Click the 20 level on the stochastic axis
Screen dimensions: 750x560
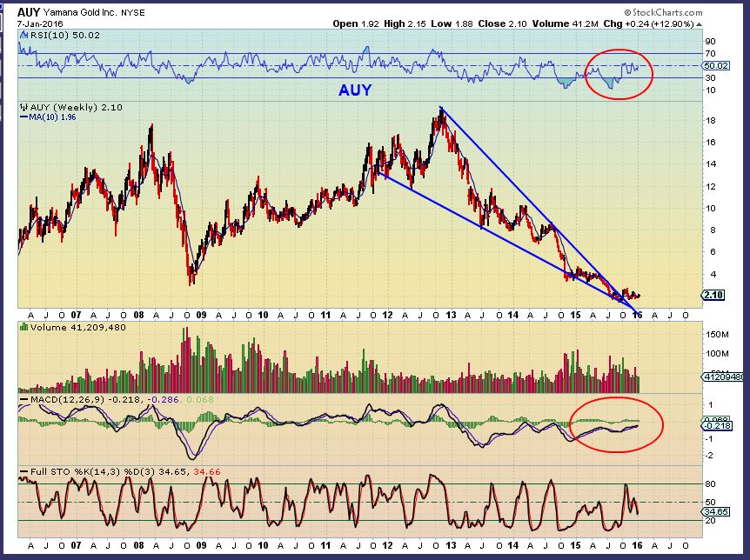(x=711, y=520)
